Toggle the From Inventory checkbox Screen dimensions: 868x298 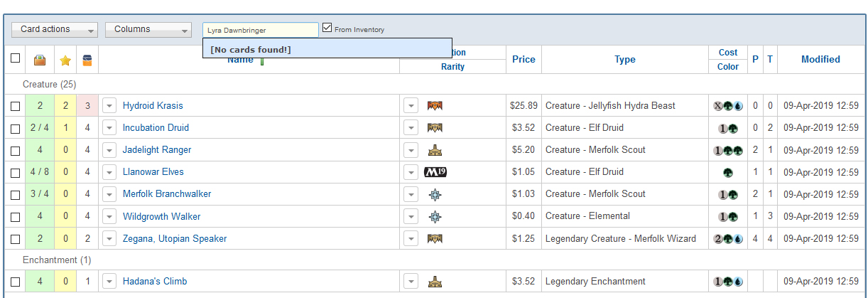coord(327,28)
